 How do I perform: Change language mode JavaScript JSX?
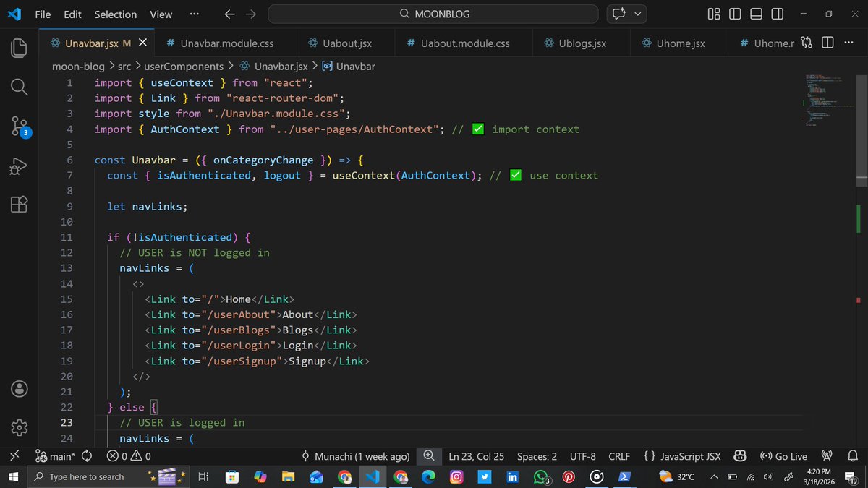682,456
